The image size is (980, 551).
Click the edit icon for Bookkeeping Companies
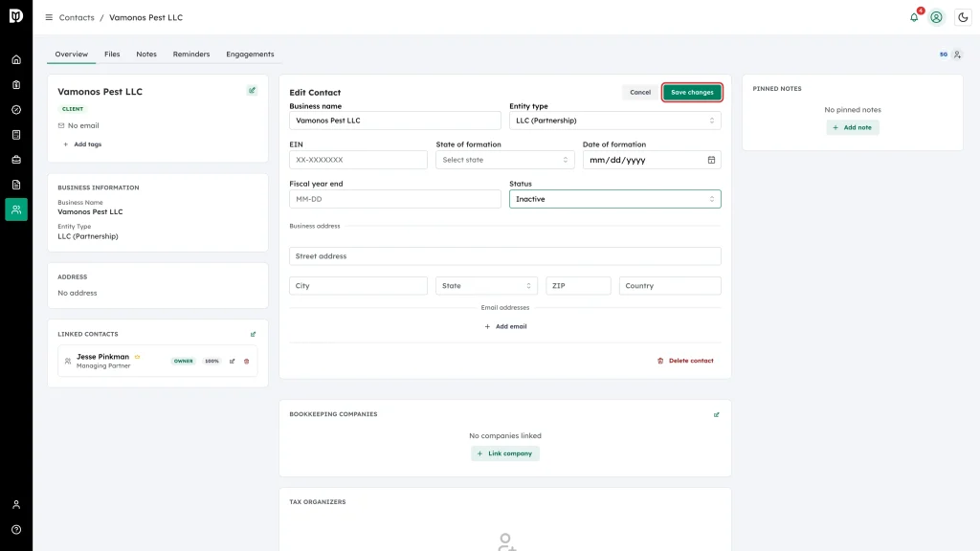716,414
